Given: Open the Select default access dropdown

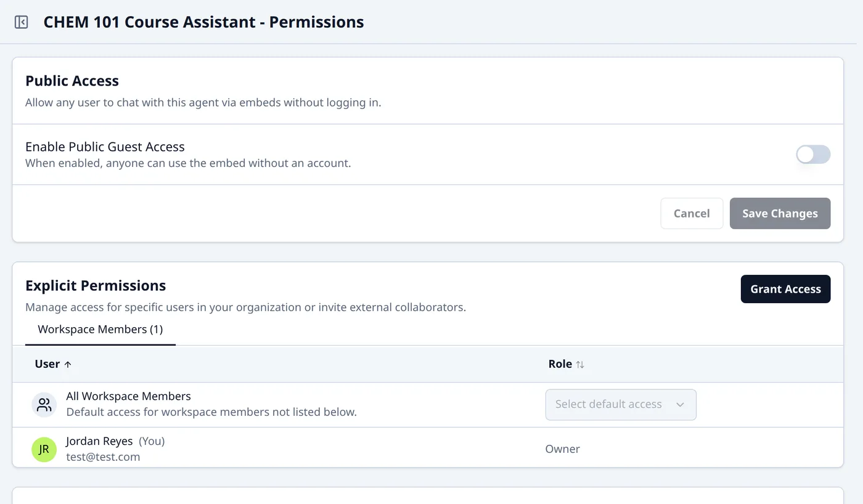Looking at the screenshot, I should (x=621, y=405).
